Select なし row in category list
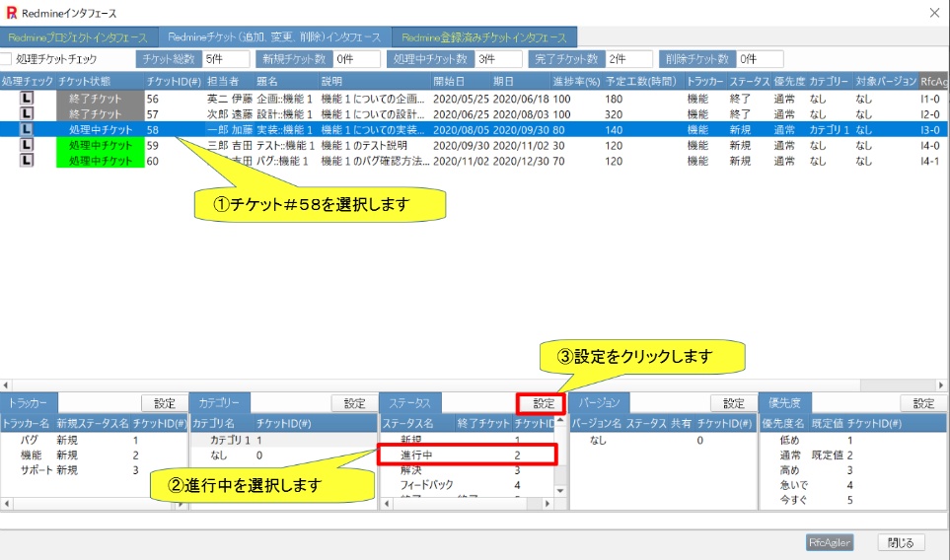This screenshot has width=950, height=560. tap(283, 455)
